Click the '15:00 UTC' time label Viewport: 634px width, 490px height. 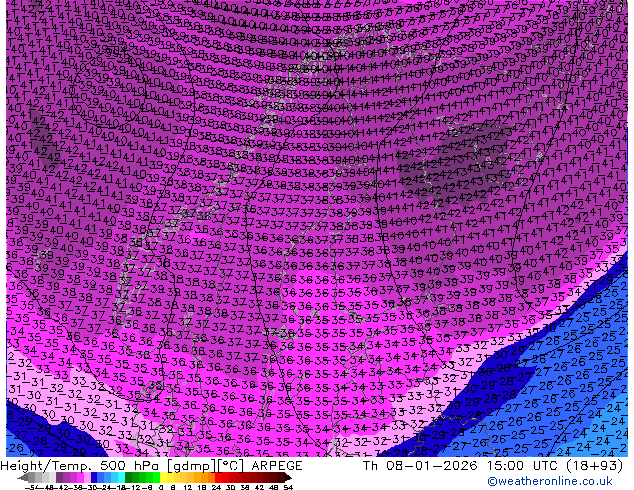tap(522, 466)
